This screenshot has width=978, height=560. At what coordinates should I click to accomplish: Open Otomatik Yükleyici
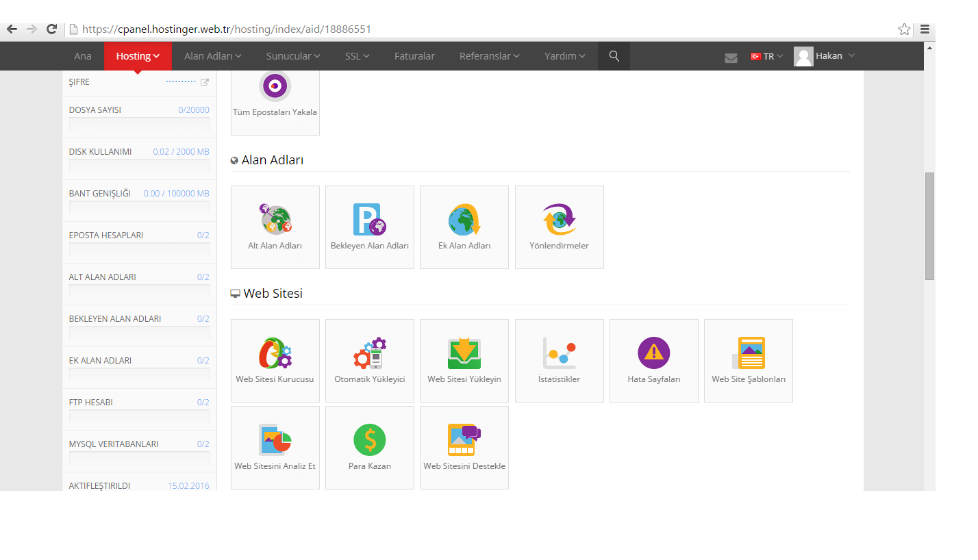(x=370, y=361)
